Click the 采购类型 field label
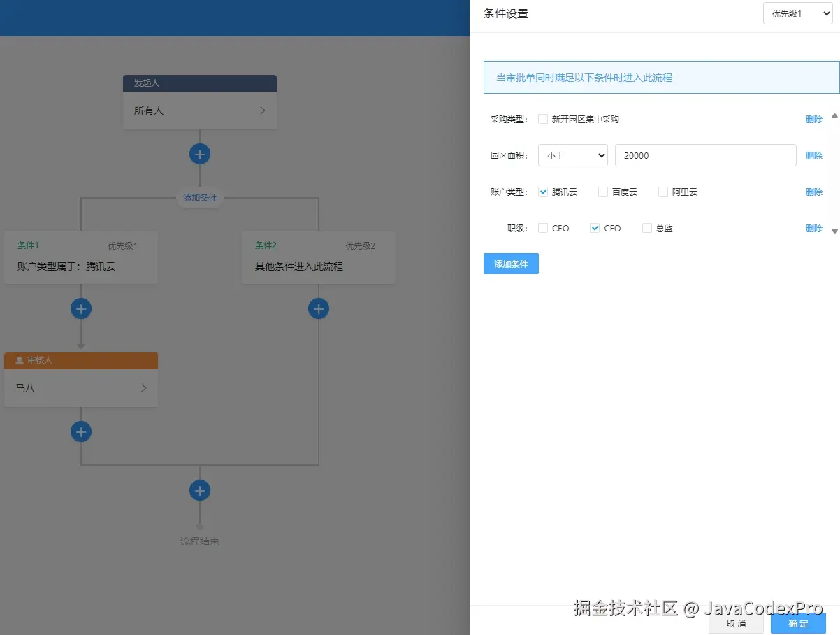This screenshot has width=840, height=635. click(x=509, y=119)
